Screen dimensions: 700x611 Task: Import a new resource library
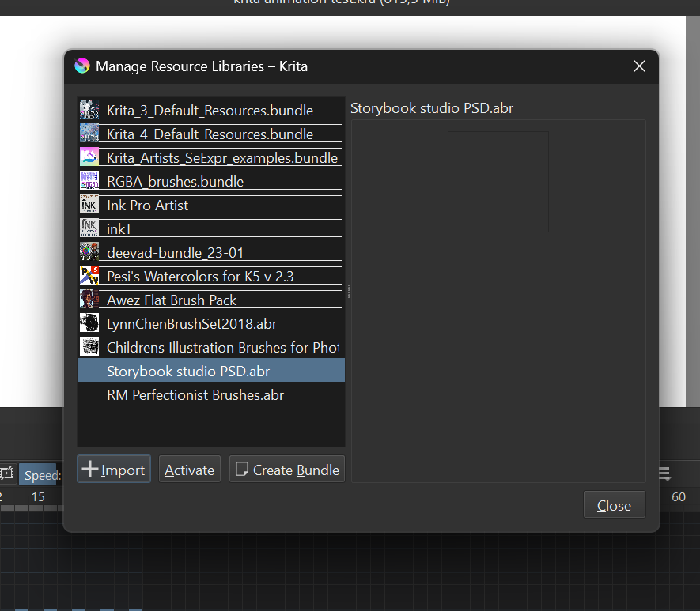[x=114, y=470]
